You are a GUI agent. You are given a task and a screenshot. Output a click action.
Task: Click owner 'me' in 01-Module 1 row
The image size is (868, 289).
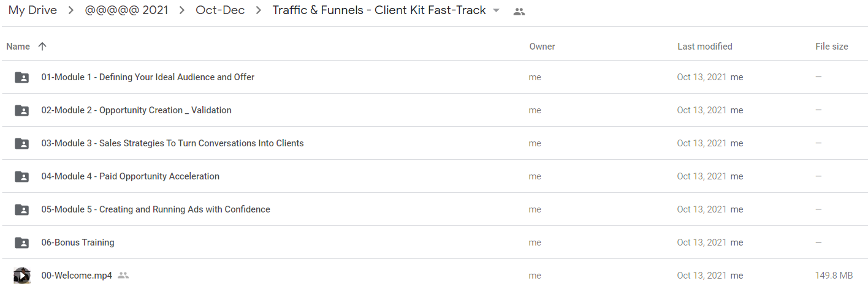point(535,77)
